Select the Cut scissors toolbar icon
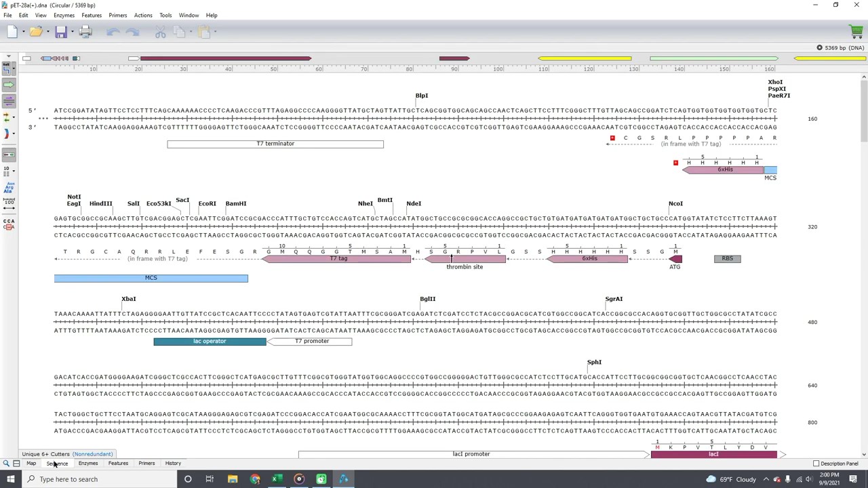Screen dimensions: 868x488 (160, 32)
